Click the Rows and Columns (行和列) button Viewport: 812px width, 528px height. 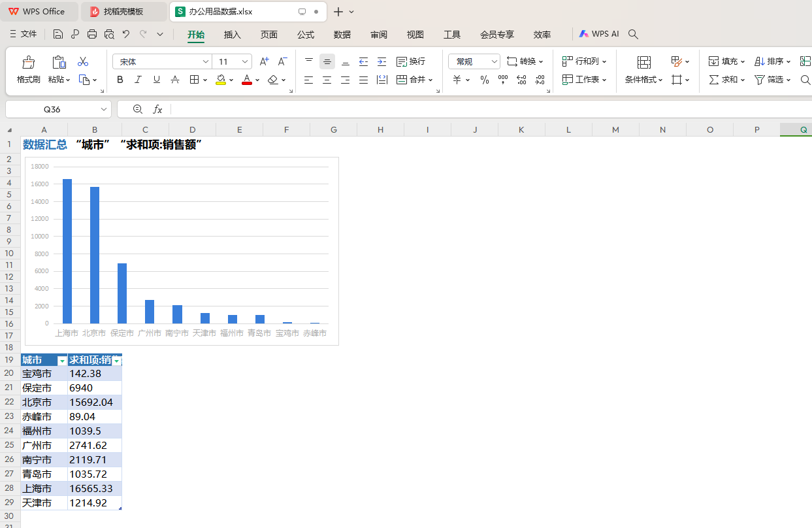[x=585, y=61]
